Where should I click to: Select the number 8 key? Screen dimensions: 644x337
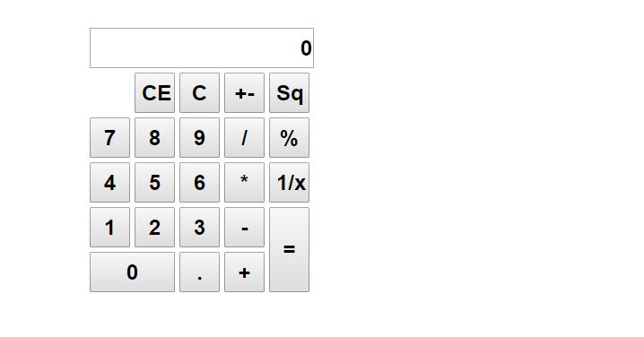(154, 137)
